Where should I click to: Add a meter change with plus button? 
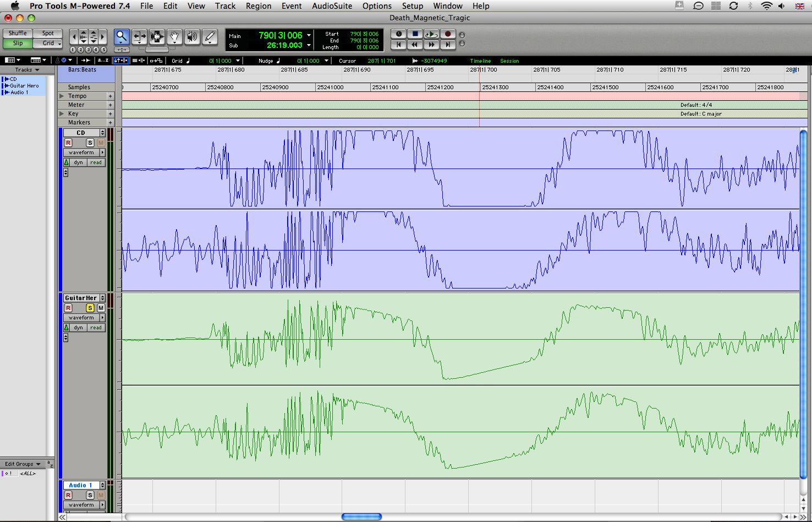[x=110, y=105]
